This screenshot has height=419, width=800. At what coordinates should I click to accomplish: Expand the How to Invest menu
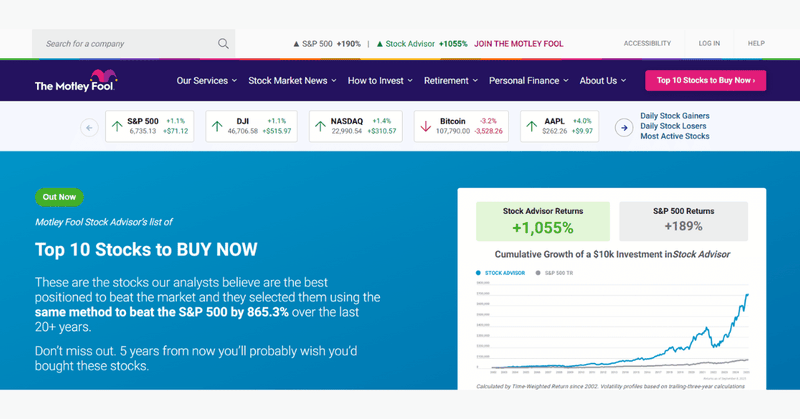(380, 81)
